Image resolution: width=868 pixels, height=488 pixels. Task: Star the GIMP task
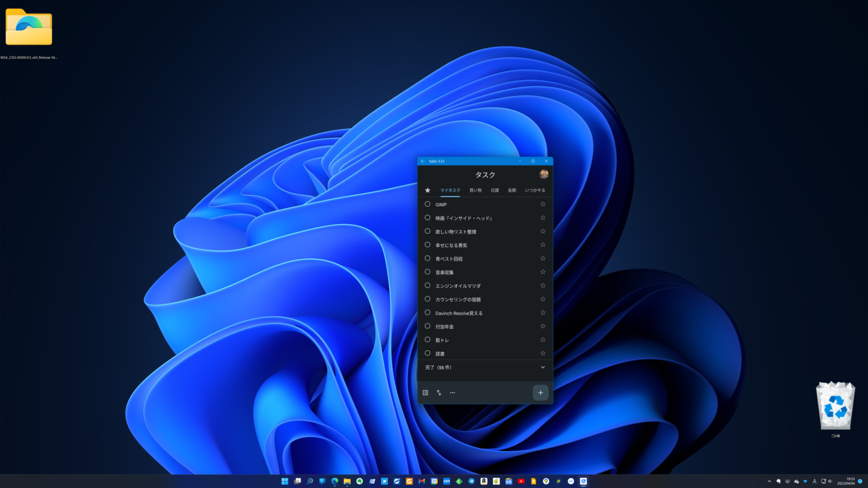pos(542,204)
